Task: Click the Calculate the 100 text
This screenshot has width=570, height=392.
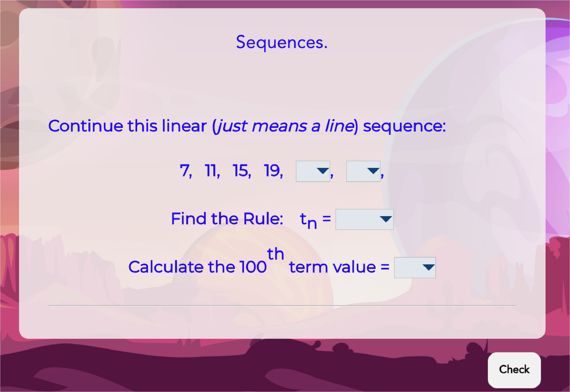Action: coord(197,267)
